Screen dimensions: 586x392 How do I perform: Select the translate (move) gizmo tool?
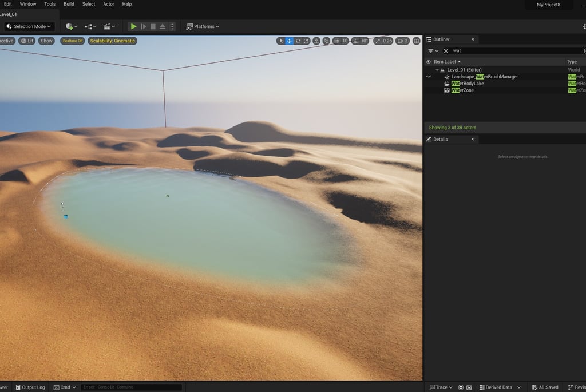(289, 41)
